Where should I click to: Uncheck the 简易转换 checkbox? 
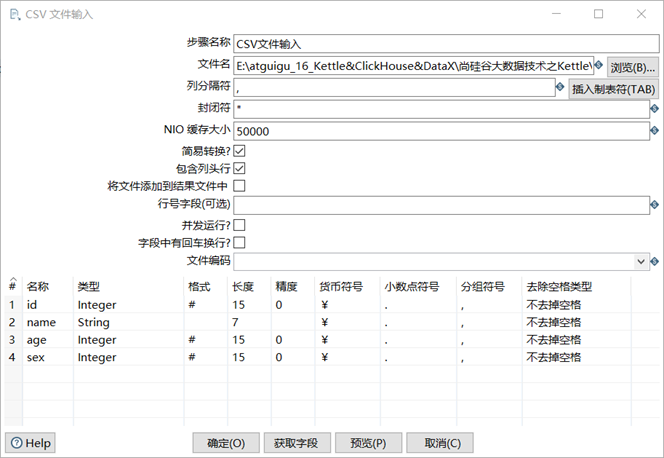(x=239, y=151)
